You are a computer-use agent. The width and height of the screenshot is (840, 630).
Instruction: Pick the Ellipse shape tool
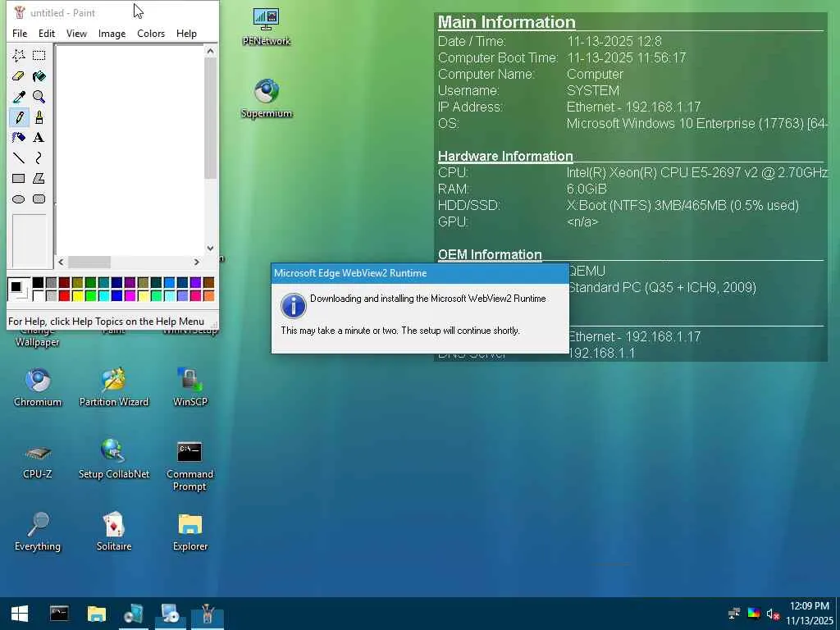coord(19,199)
